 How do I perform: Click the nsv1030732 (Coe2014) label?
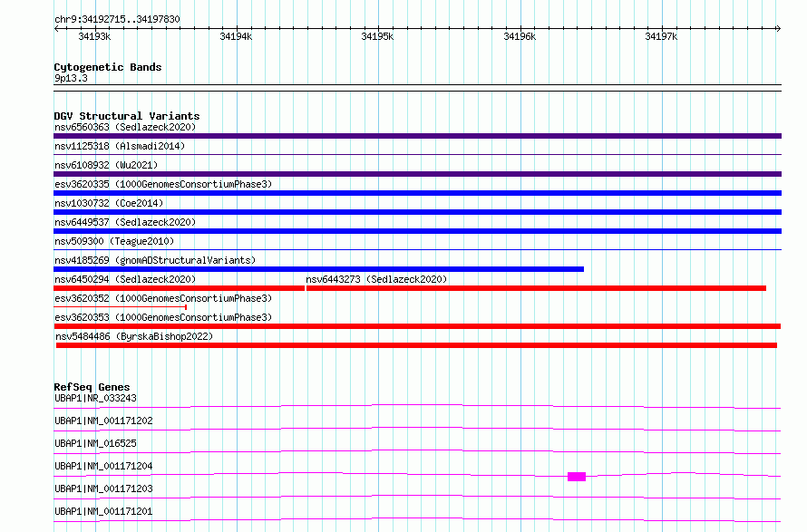point(109,203)
